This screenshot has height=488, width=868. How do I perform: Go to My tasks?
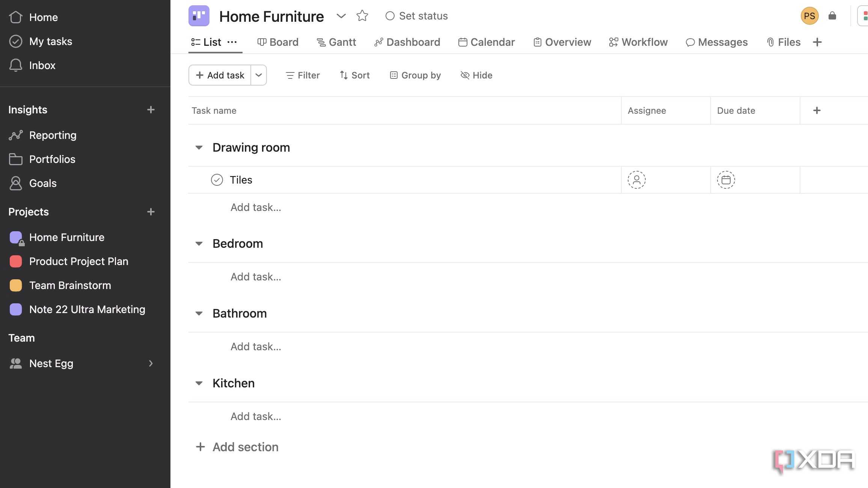pyautogui.click(x=41, y=41)
